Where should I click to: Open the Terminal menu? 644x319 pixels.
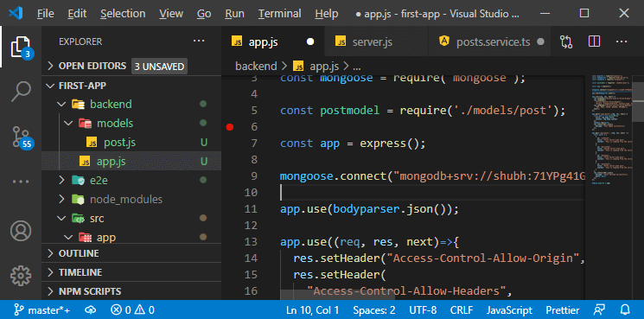tap(280, 14)
